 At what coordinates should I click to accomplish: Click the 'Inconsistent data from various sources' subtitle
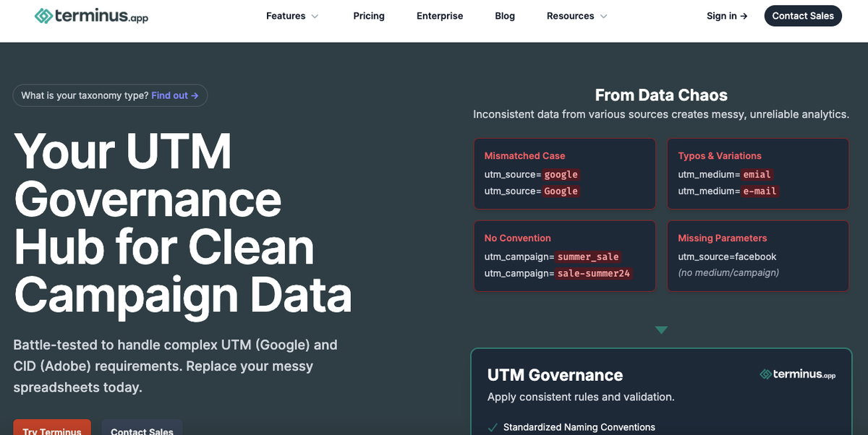pos(661,114)
